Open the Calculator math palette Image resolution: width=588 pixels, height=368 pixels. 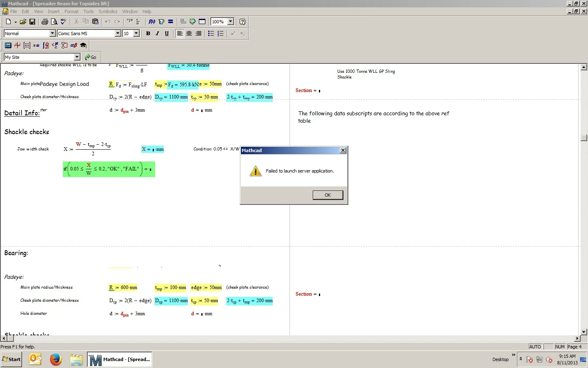8,45
